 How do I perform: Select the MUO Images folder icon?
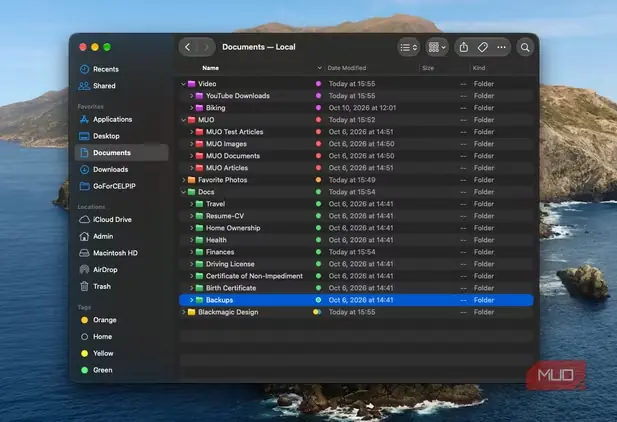click(x=200, y=144)
